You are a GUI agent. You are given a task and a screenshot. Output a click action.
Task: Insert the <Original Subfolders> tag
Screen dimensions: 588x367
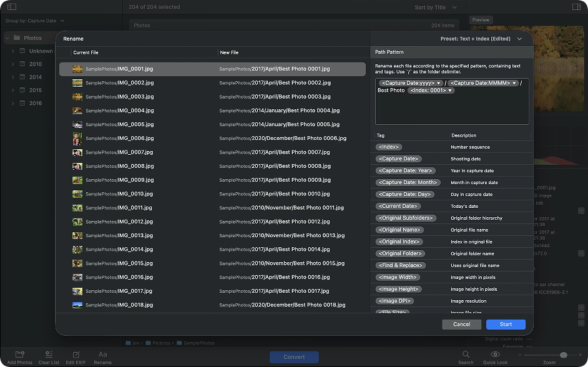point(406,218)
